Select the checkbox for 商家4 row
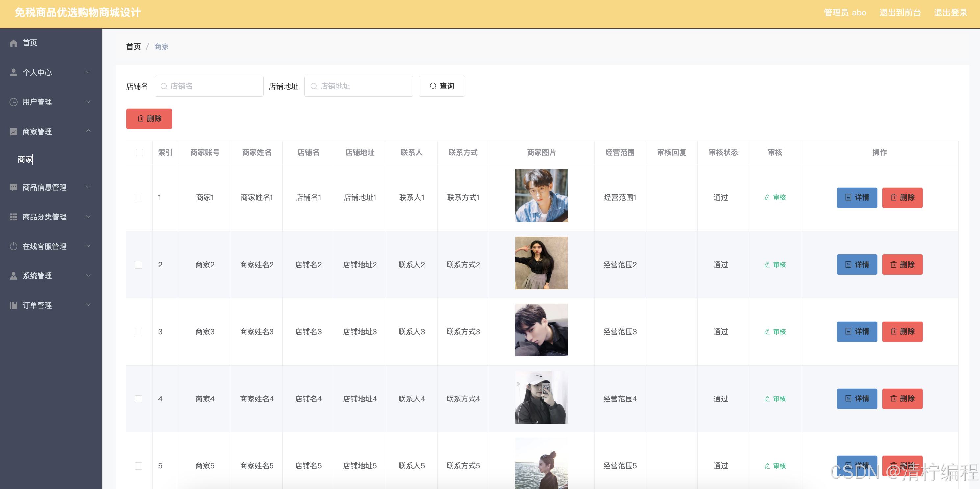The image size is (980, 489). 139,399
